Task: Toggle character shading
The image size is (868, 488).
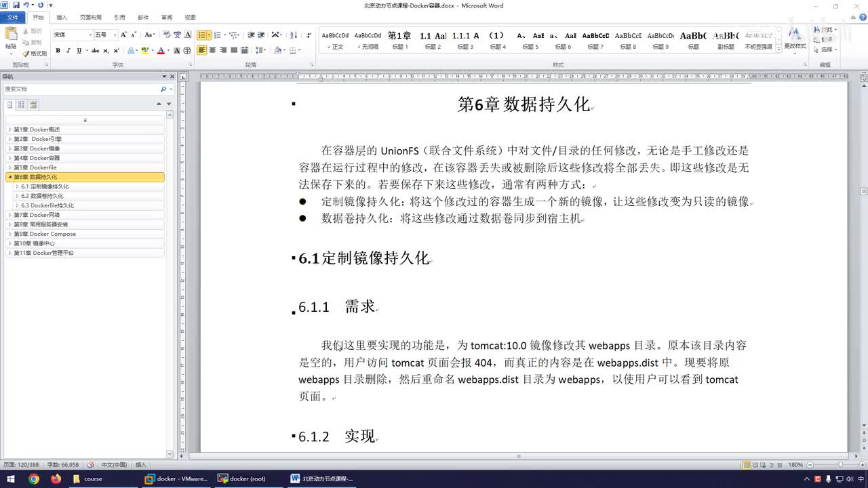Action: 177,51
